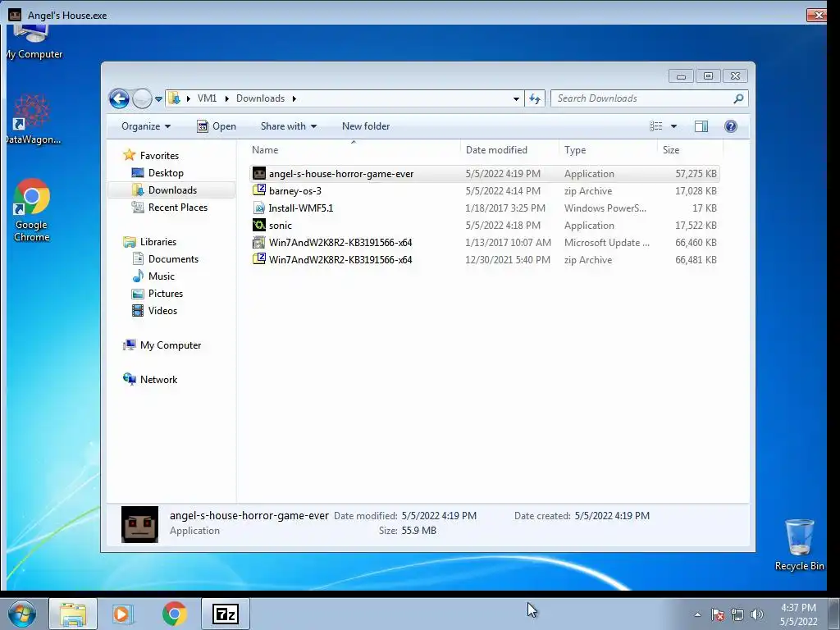Open the Organize menu
The width and height of the screenshot is (840, 630).
pyautogui.click(x=146, y=126)
